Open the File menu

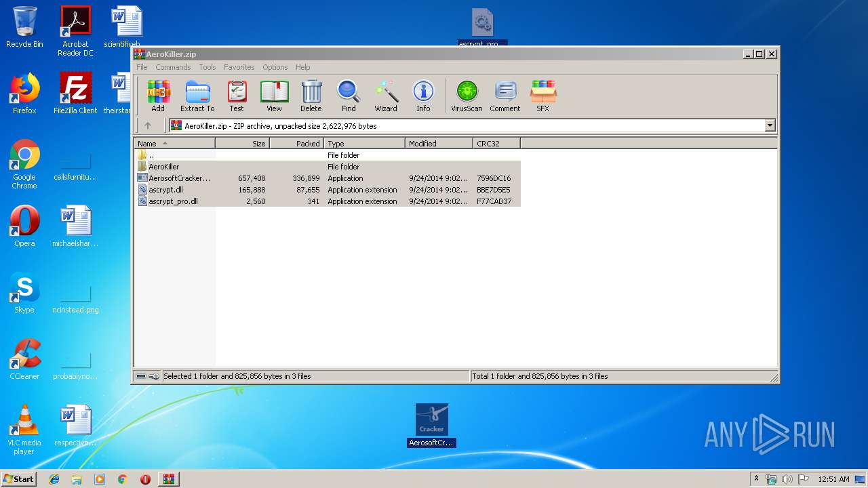(x=142, y=67)
